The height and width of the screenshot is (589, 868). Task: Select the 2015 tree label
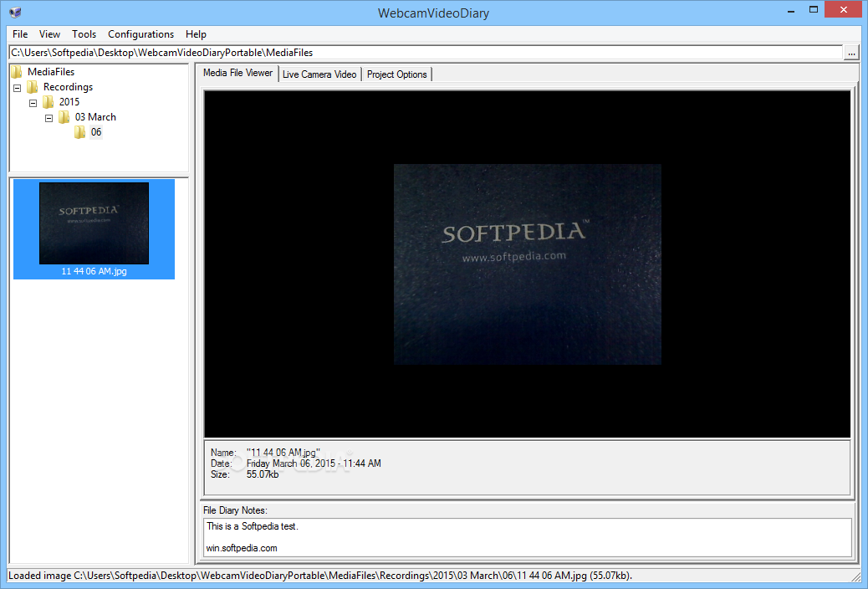click(69, 102)
